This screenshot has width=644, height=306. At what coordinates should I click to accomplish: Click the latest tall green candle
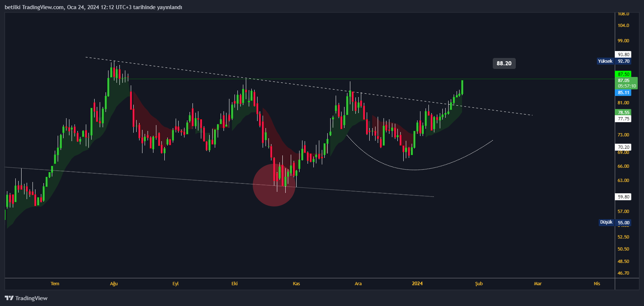pos(462,88)
